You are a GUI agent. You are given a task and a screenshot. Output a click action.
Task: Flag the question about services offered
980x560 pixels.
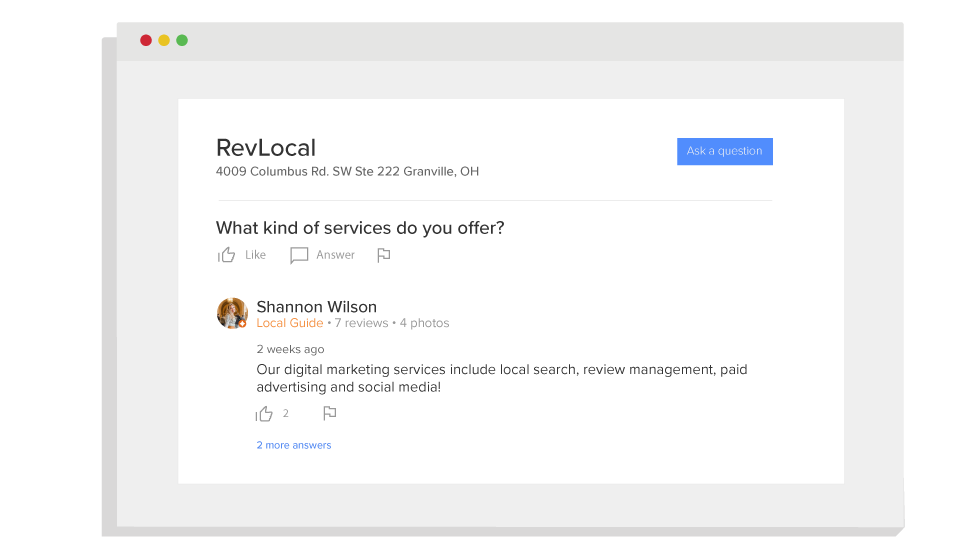384,255
